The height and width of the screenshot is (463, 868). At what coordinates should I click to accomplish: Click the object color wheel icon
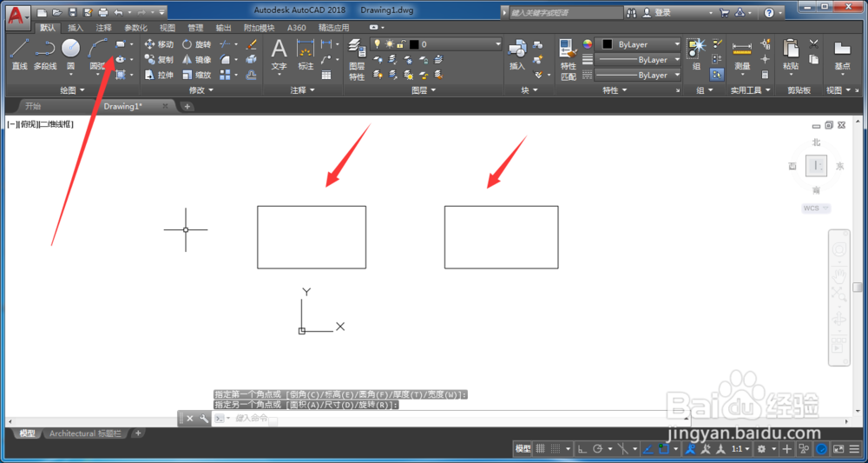pos(588,44)
